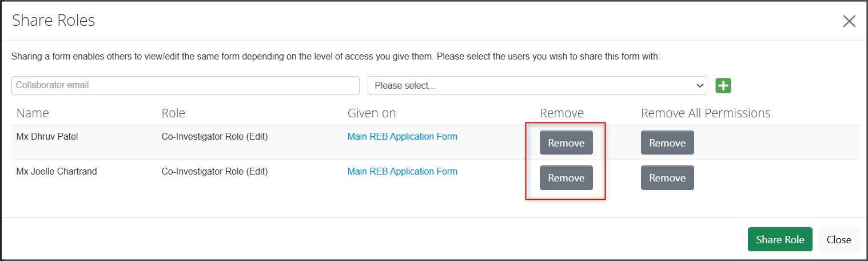Open Dhruv Patel's Main REB Application Form link

[402, 137]
